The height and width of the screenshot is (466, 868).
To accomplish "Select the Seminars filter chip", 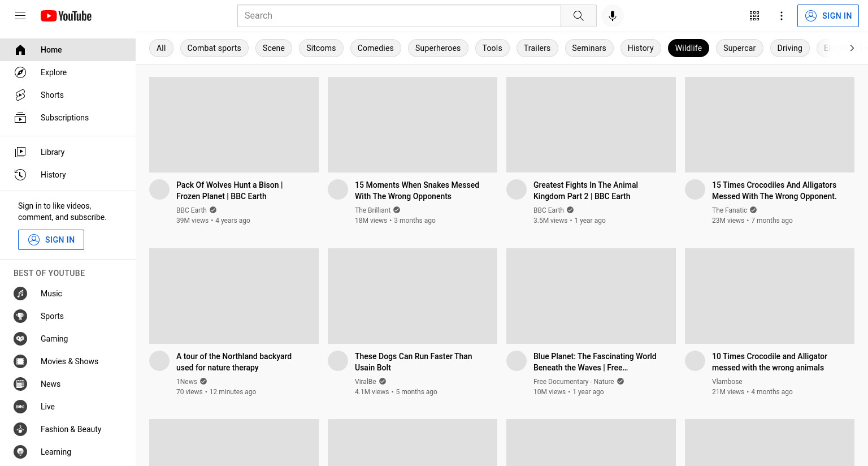I will 589,48.
